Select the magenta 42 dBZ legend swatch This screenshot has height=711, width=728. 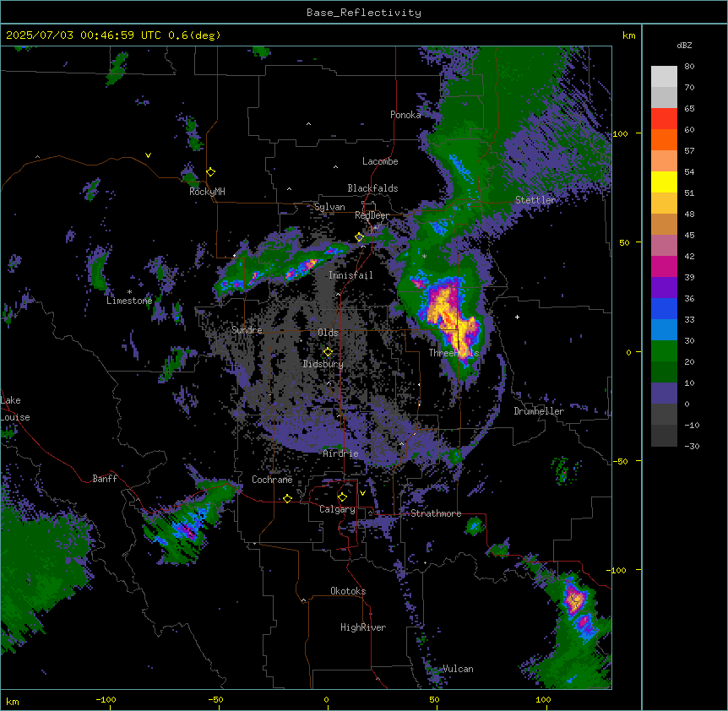coord(664,266)
